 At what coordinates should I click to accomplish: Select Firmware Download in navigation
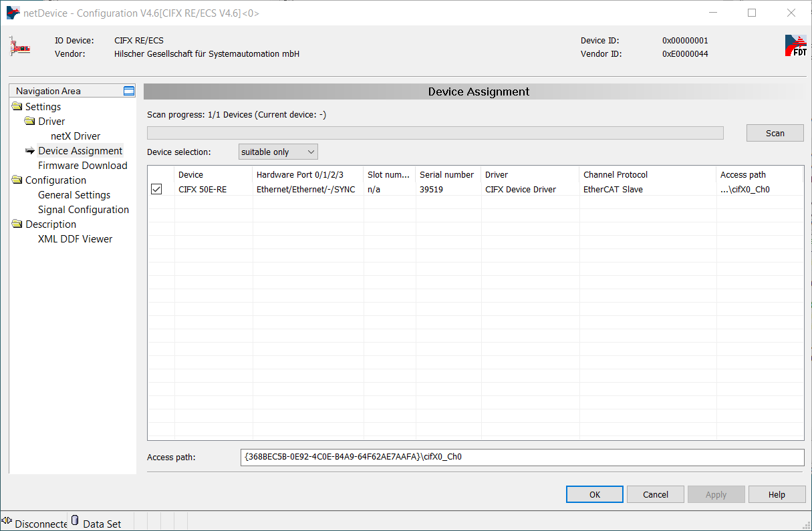(82, 166)
